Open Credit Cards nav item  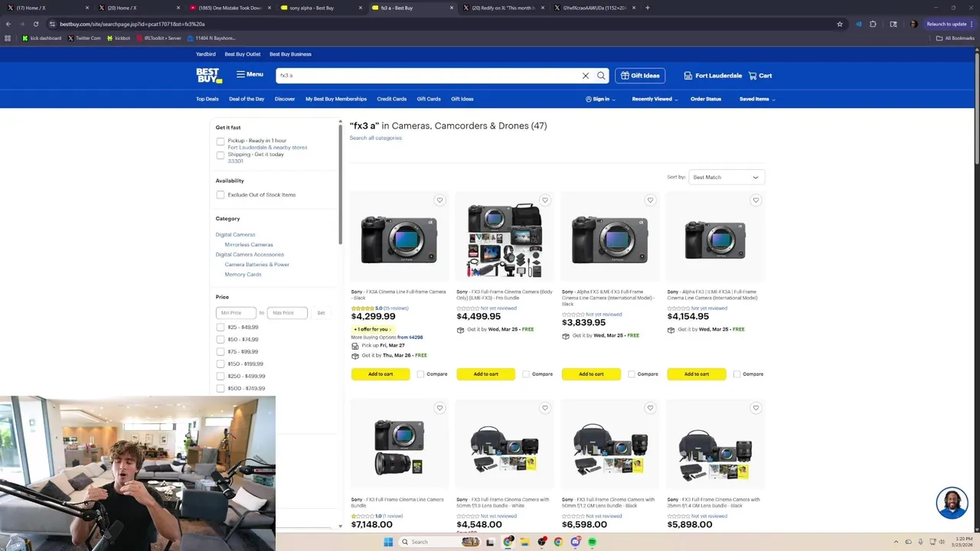pyautogui.click(x=391, y=99)
